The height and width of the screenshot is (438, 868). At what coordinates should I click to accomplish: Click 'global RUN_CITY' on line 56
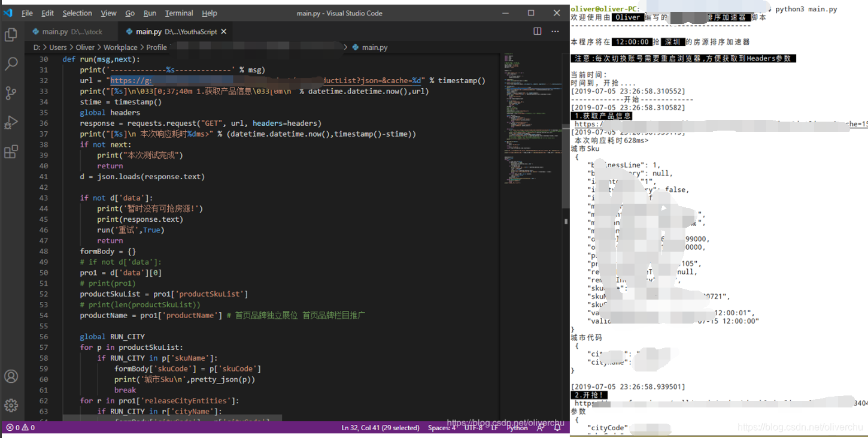coord(113,337)
